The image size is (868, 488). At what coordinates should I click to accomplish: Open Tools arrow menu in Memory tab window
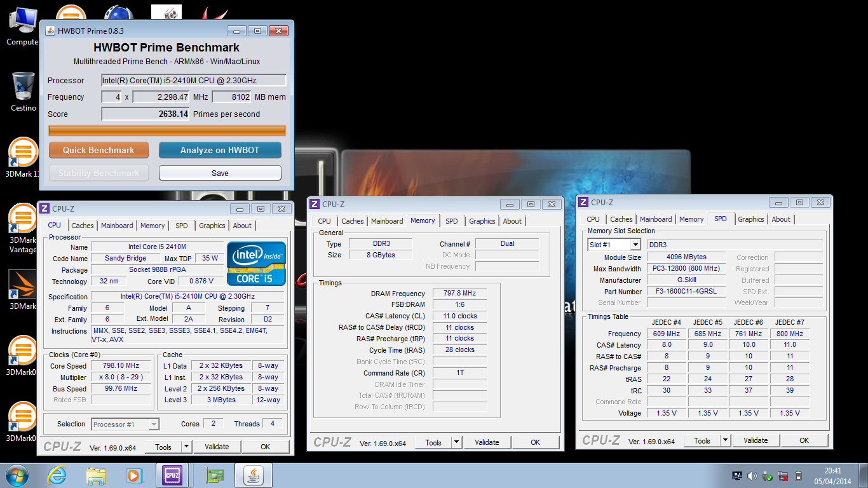point(456,442)
